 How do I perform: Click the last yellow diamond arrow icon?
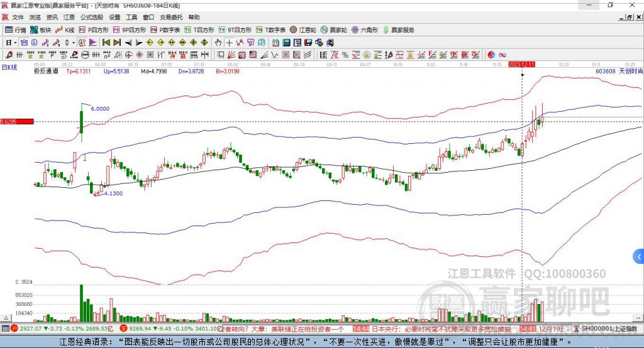click(x=204, y=43)
